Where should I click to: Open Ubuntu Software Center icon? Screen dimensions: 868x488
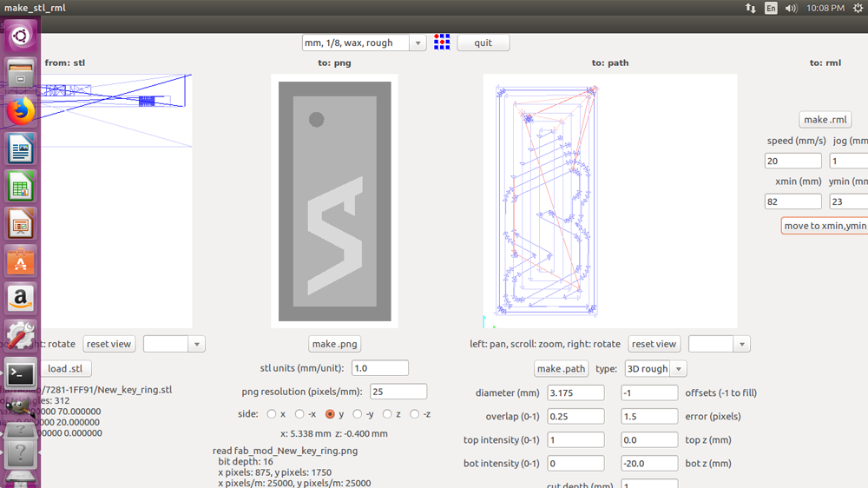[x=21, y=261]
